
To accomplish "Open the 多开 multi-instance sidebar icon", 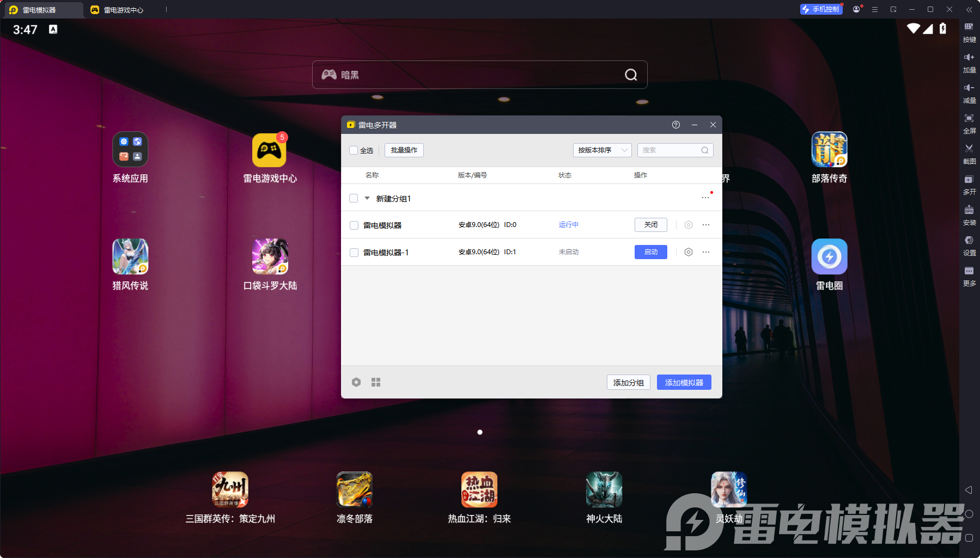I will pyautogui.click(x=969, y=185).
